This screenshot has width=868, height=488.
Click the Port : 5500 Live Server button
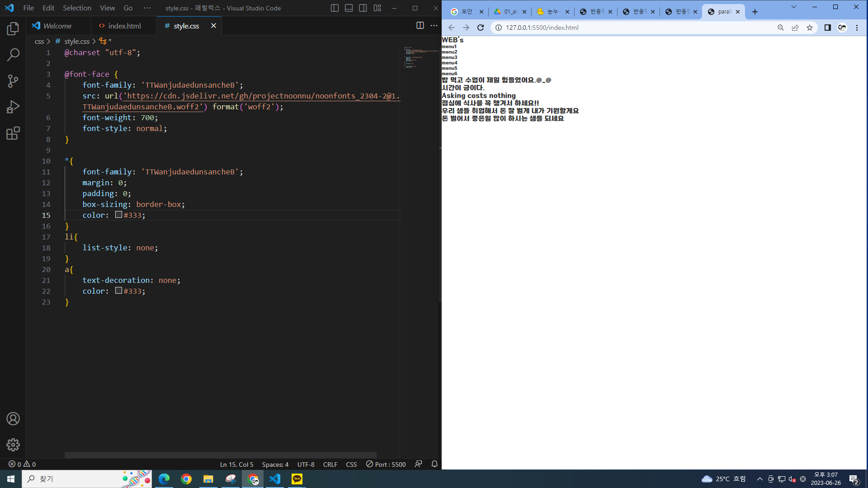tap(386, 464)
